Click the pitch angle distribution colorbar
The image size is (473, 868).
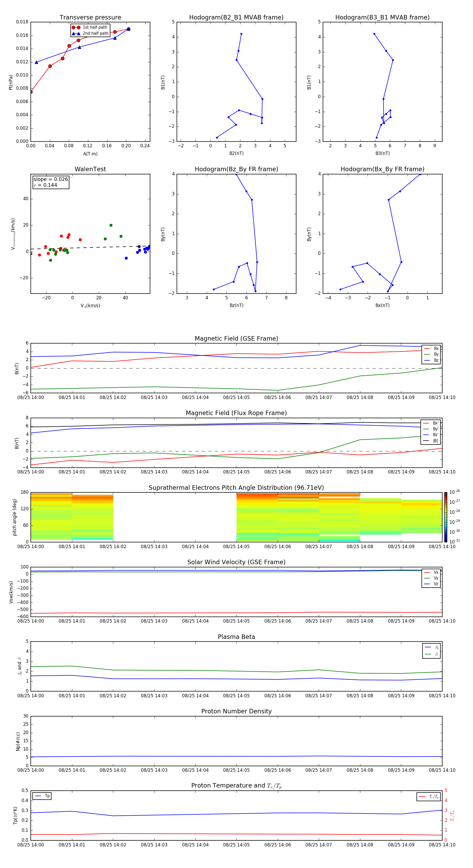[446, 517]
